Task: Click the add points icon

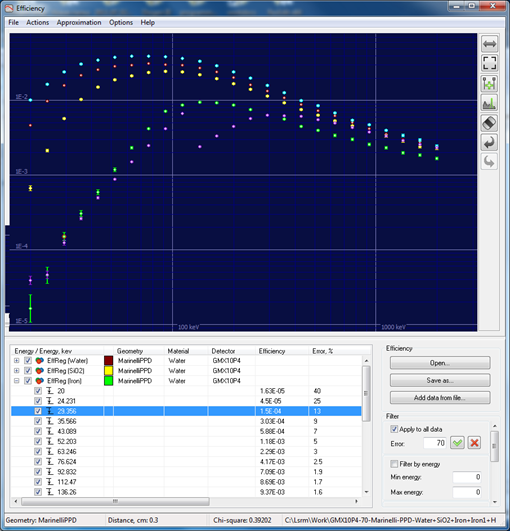Action: point(489,83)
